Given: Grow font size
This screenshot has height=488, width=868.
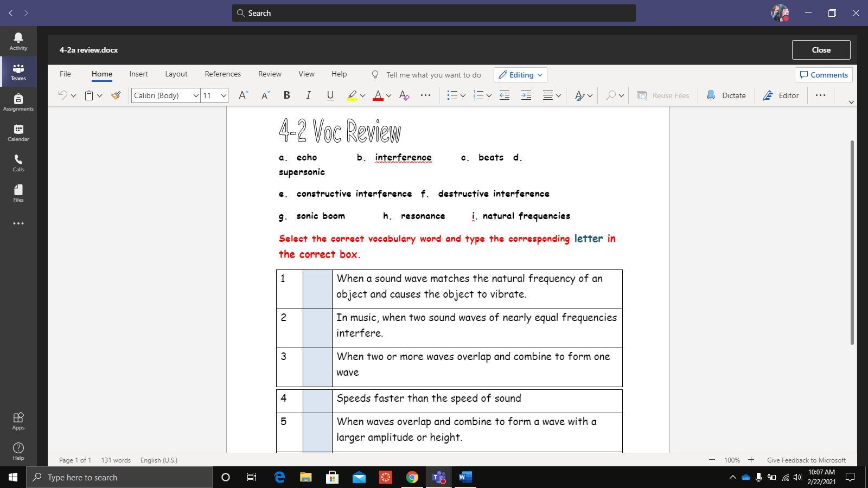Looking at the screenshot, I should pyautogui.click(x=244, y=95).
